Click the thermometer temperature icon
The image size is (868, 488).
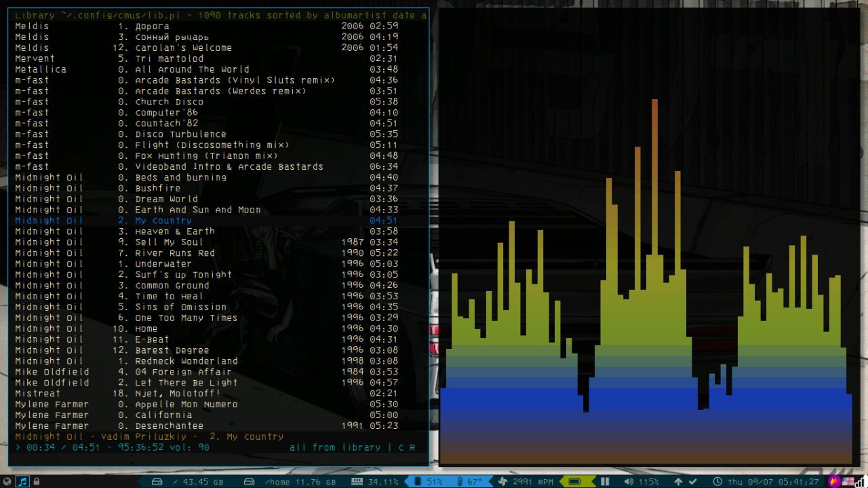click(460, 481)
